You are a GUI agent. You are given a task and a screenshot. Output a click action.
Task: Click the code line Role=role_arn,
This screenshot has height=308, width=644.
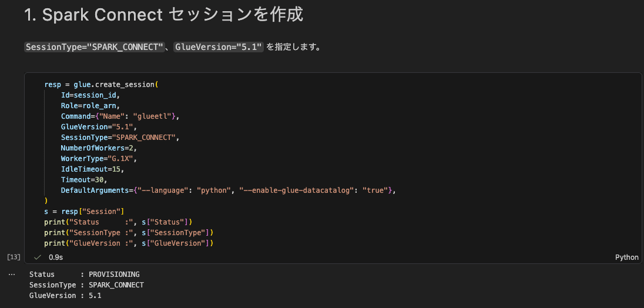point(90,106)
